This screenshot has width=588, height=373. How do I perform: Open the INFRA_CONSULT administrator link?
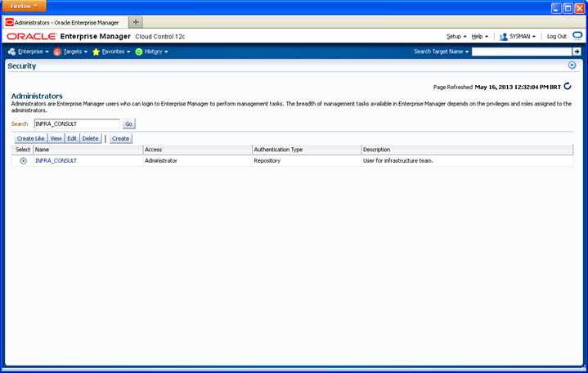pos(56,160)
